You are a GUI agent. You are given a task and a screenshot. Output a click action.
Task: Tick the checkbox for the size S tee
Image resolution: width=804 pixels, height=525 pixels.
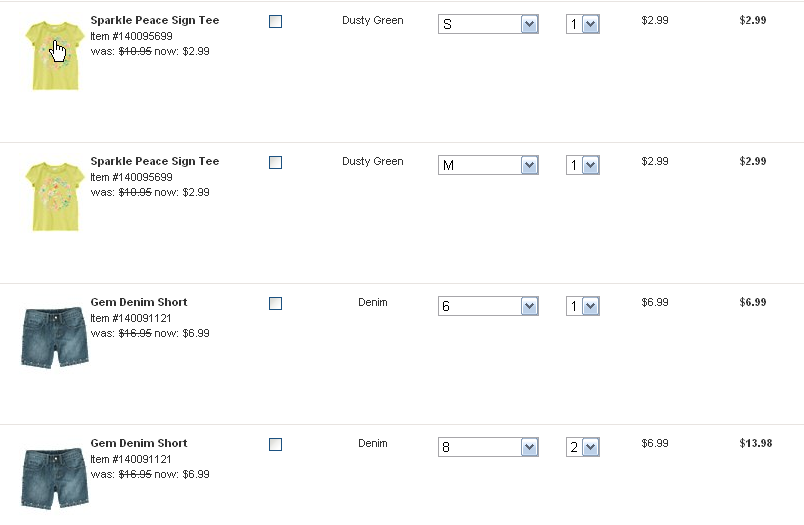276,21
